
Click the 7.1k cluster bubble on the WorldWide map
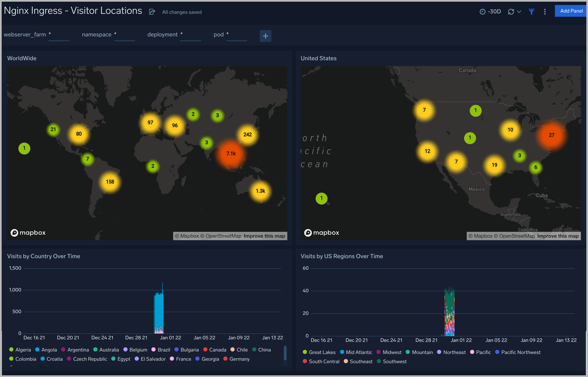(231, 154)
